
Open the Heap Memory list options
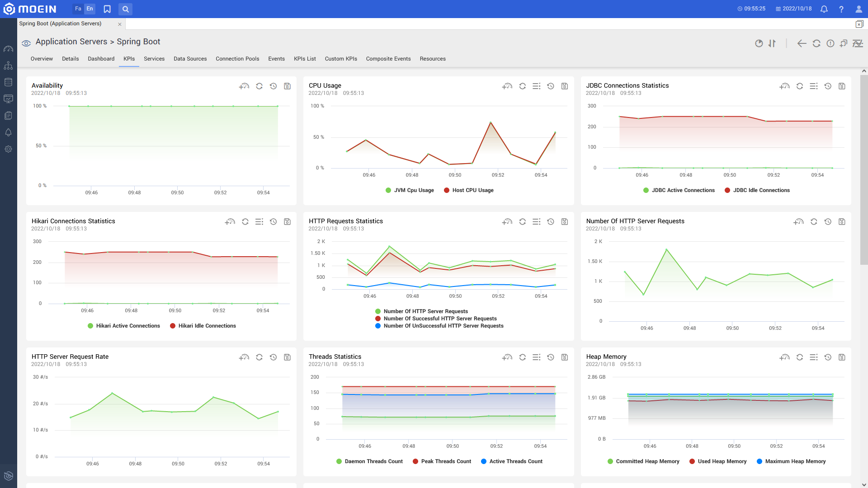(814, 357)
